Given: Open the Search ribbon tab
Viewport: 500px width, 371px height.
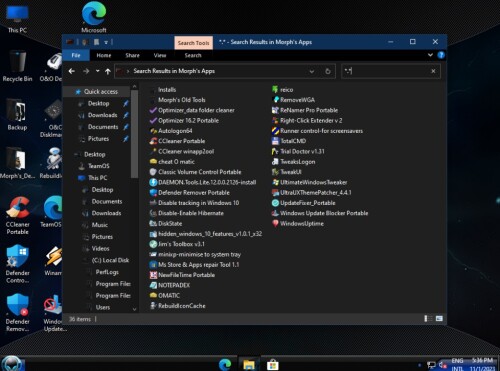Looking at the screenshot, I should point(193,55).
